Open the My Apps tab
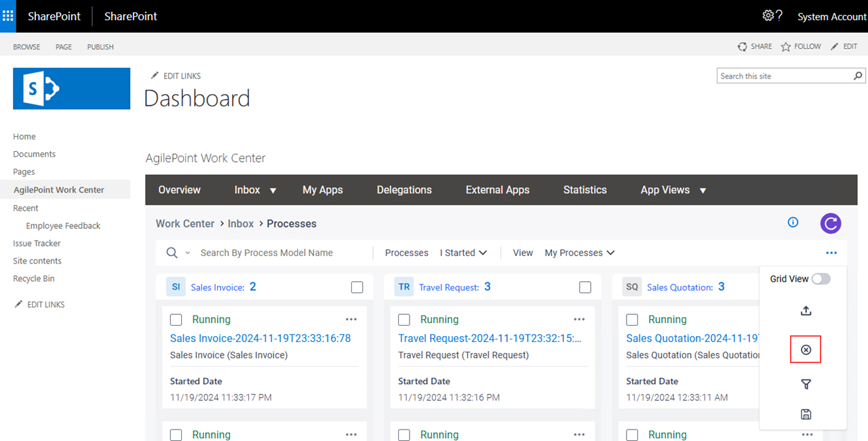The width and height of the screenshot is (868, 441). pyautogui.click(x=323, y=190)
